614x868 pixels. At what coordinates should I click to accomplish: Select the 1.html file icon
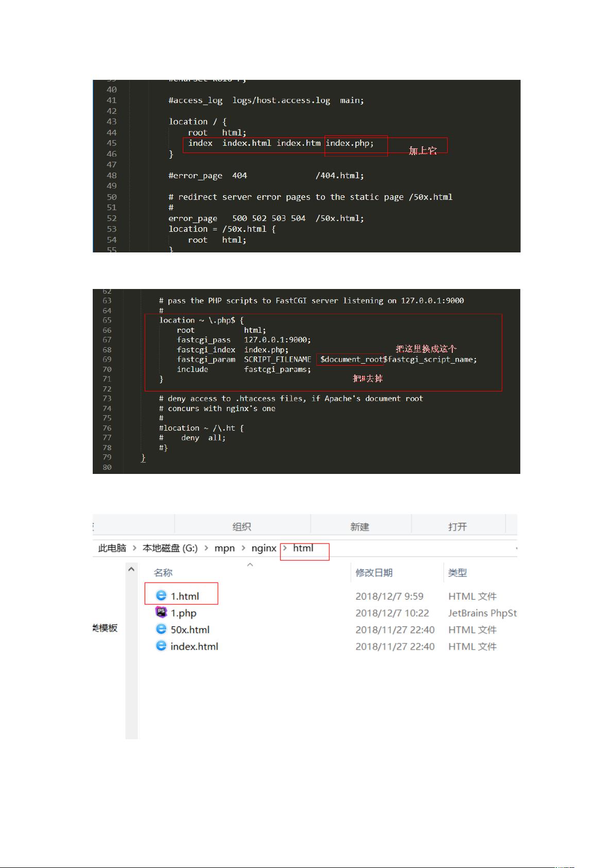161,595
